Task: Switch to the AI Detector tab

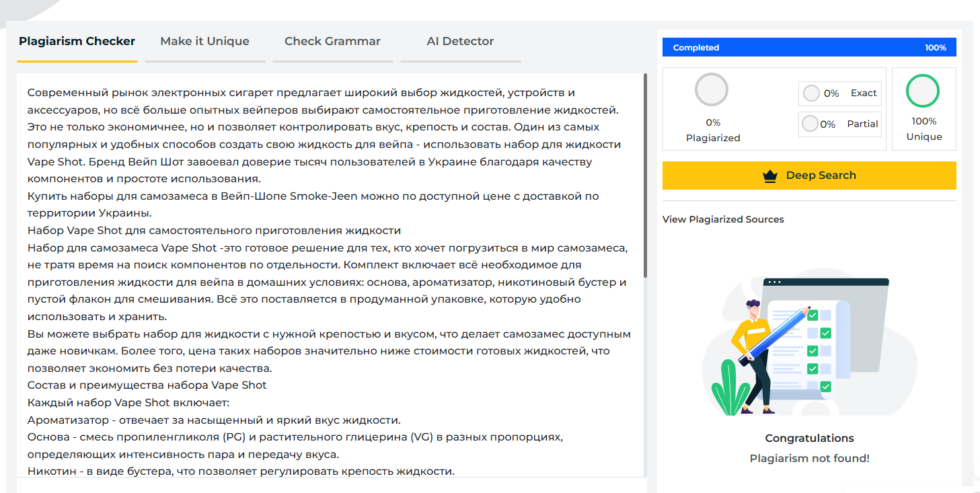Action: pyautogui.click(x=460, y=42)
